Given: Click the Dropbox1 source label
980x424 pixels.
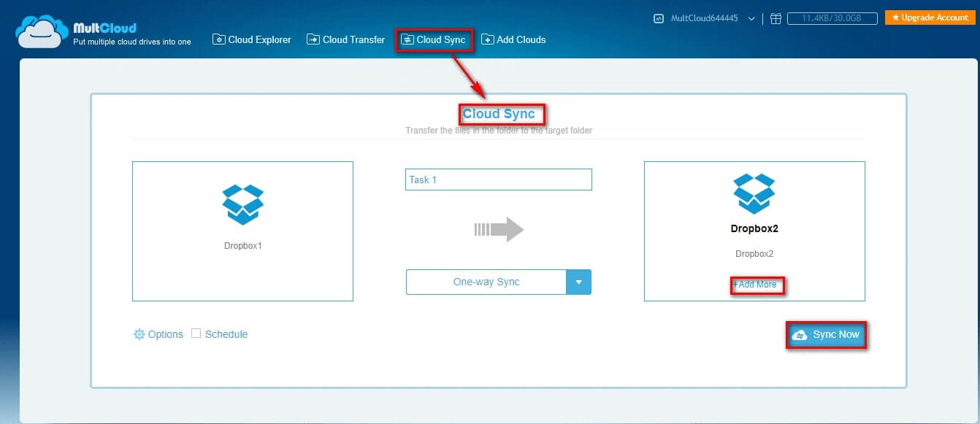Looking at the screenshot, I should (x=242, y=246).
